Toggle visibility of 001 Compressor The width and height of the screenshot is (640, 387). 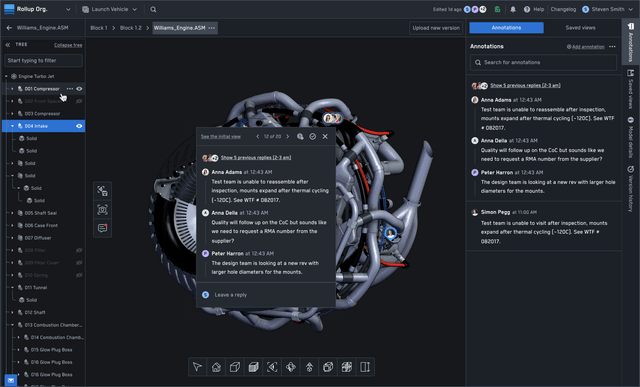(x=79, y=89)
